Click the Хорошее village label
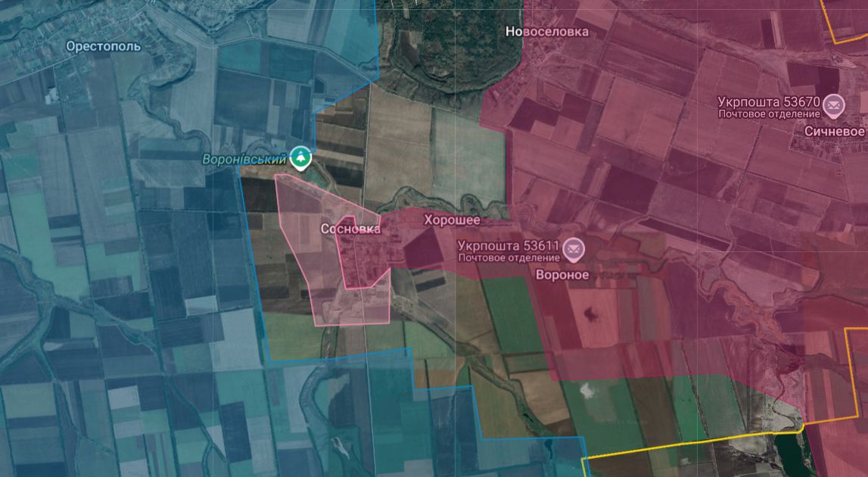This screenshot has width=868, height=477. click(451, 220)
